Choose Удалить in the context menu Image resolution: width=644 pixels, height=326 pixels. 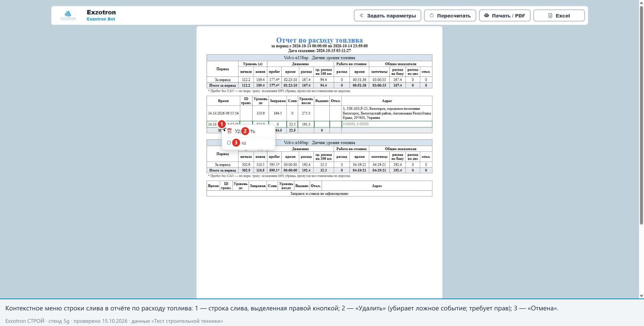click(248, 131)
